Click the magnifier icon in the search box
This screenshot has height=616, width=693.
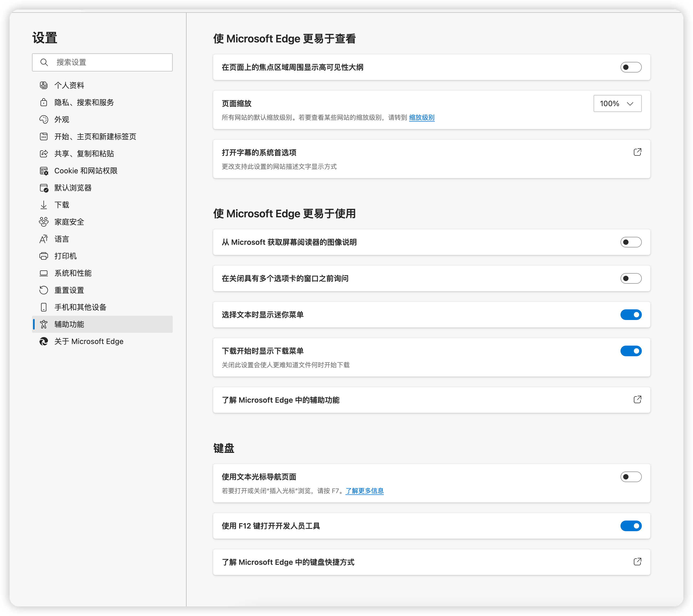pos(44,62)
